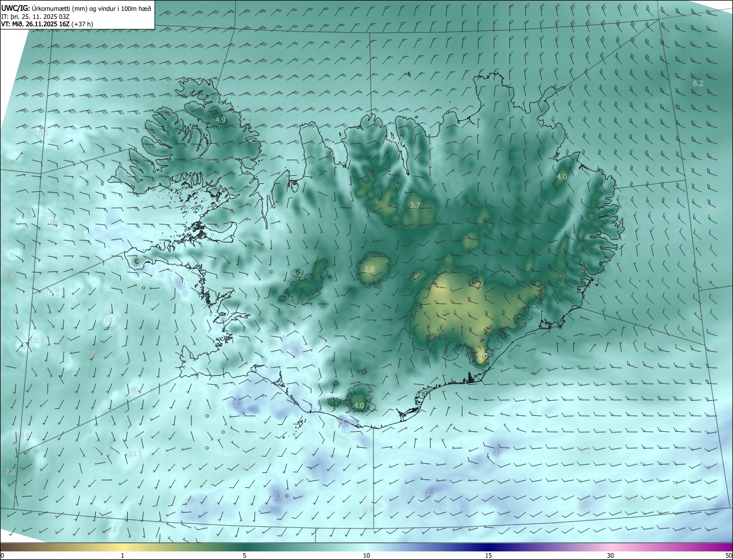The height and width of the screenshot is (560, 733).
Task: Click the '3.7' value in northern Iceland
Action: [x=415, y=205]
